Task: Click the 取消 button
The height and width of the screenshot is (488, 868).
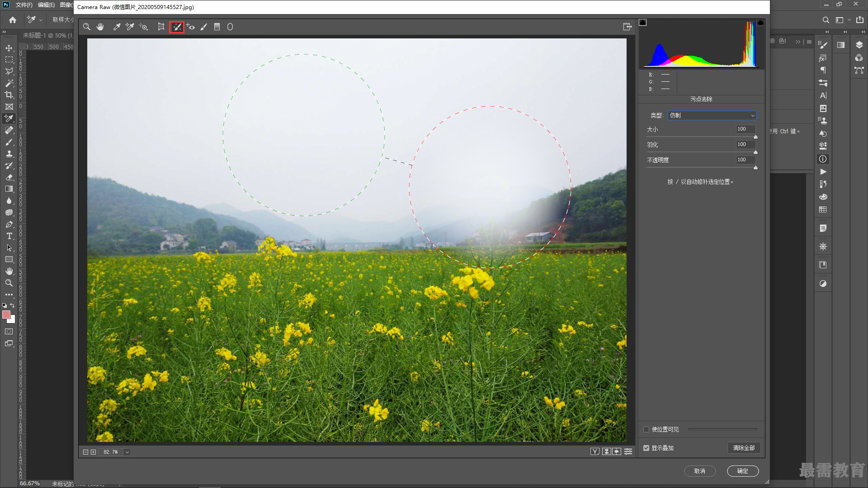Action: (700, 471)
